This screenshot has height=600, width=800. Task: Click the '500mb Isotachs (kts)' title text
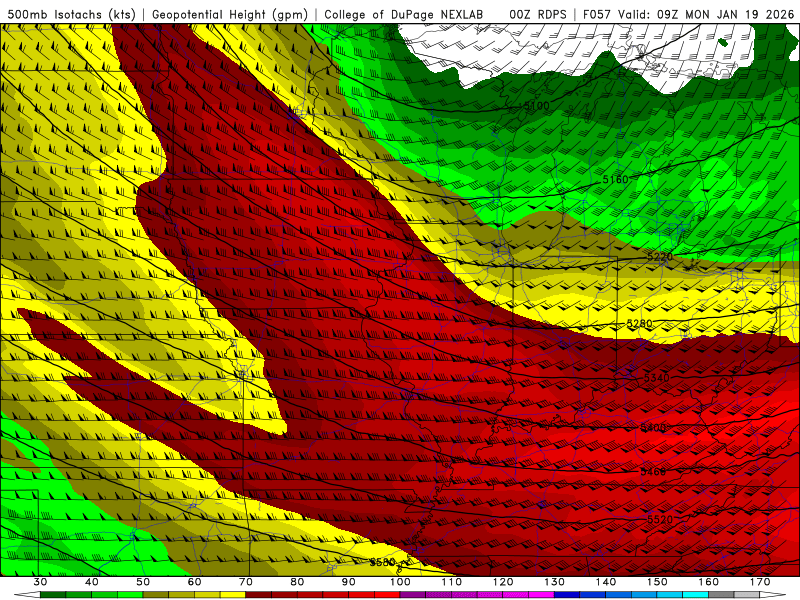point(72,15)
